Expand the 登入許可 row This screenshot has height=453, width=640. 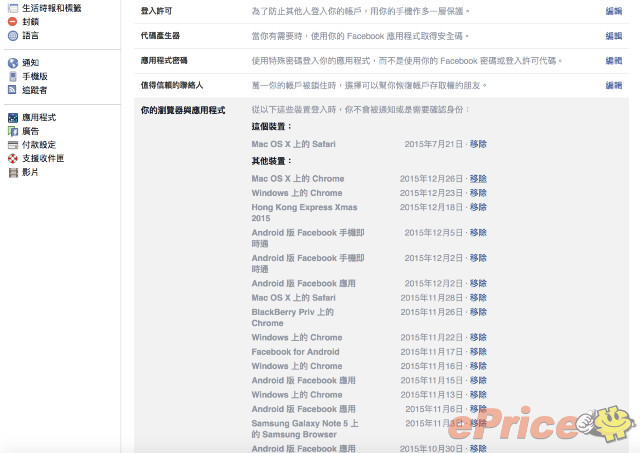pos(381,11)
